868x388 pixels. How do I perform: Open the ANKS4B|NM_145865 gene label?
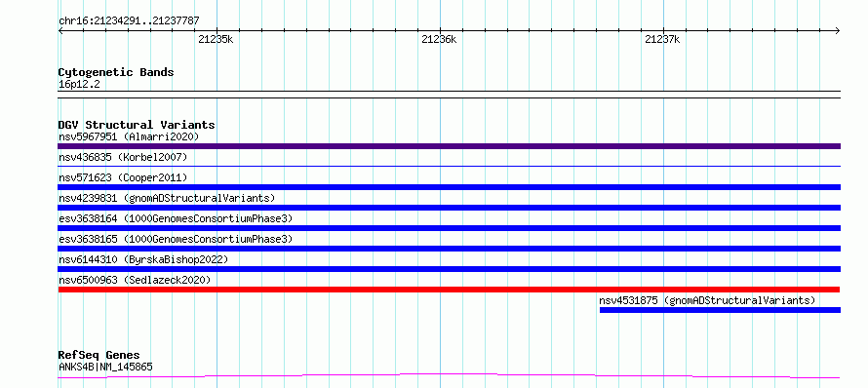click(105, 367)
